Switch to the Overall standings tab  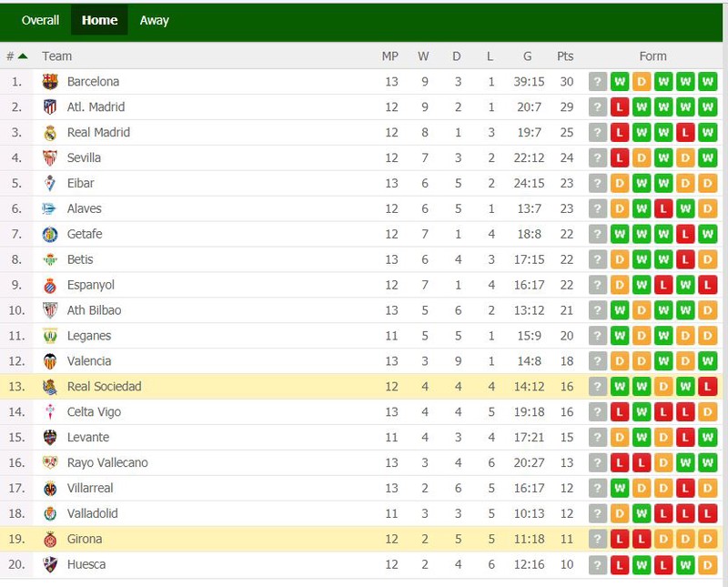(x=40, y=20)
